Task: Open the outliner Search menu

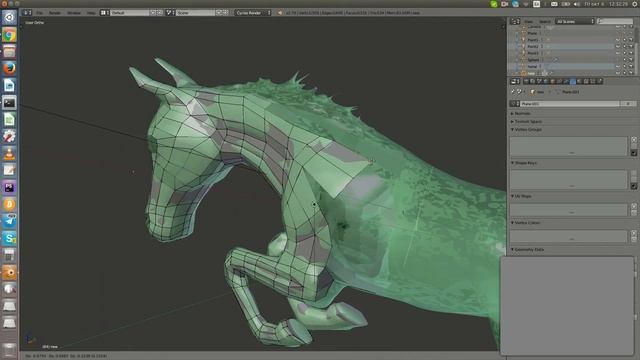Action: 545,21
